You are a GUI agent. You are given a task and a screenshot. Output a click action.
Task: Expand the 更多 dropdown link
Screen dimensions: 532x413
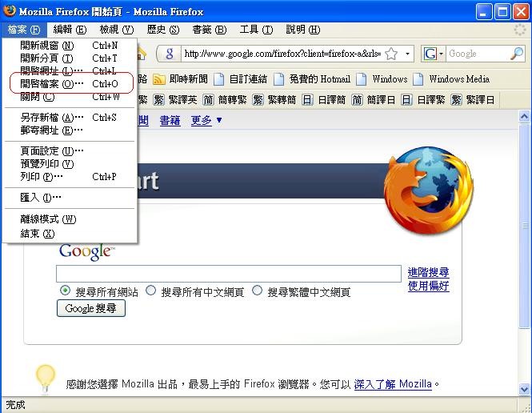206,121
